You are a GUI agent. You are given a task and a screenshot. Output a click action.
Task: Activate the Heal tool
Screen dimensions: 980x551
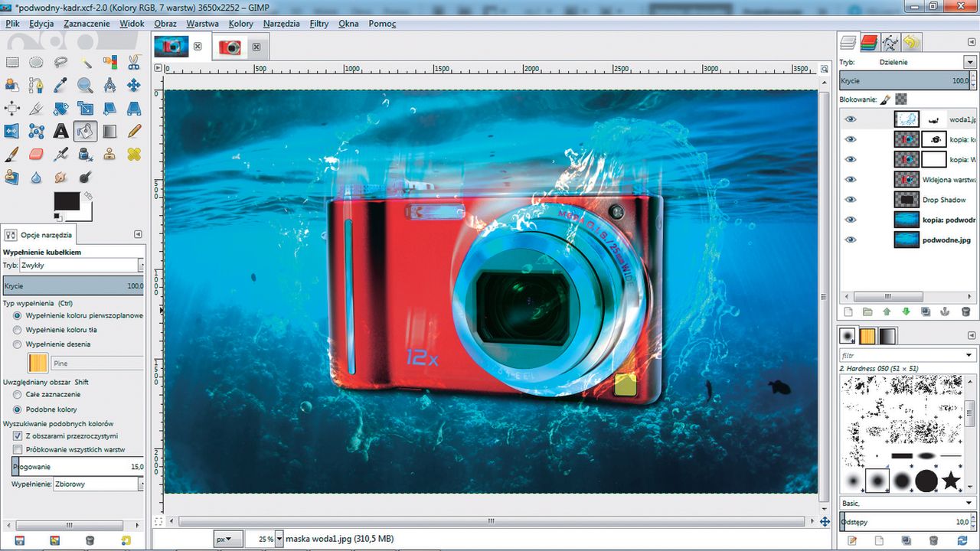134,154
